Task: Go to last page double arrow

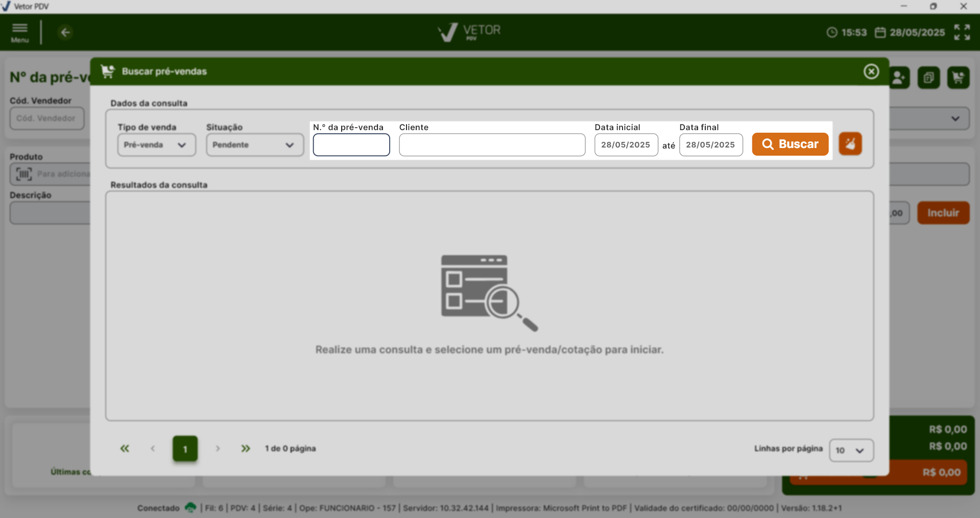Action: click(x=246, y=449)
